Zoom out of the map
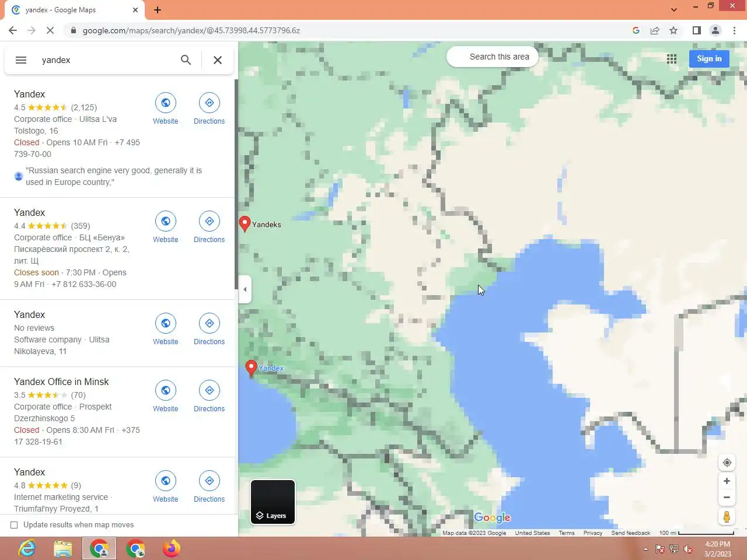 (x=727, y=498)
